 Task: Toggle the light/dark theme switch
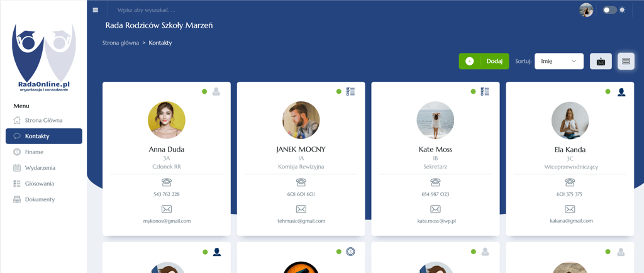(609, 10)
